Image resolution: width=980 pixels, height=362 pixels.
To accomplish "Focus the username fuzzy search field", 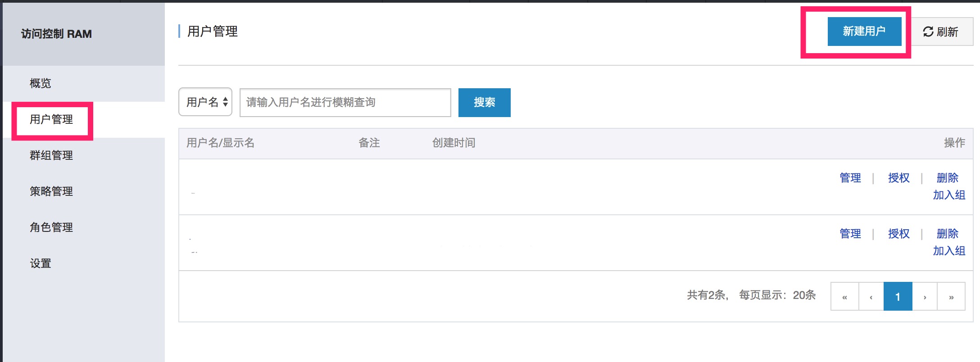I will [345, 103].
